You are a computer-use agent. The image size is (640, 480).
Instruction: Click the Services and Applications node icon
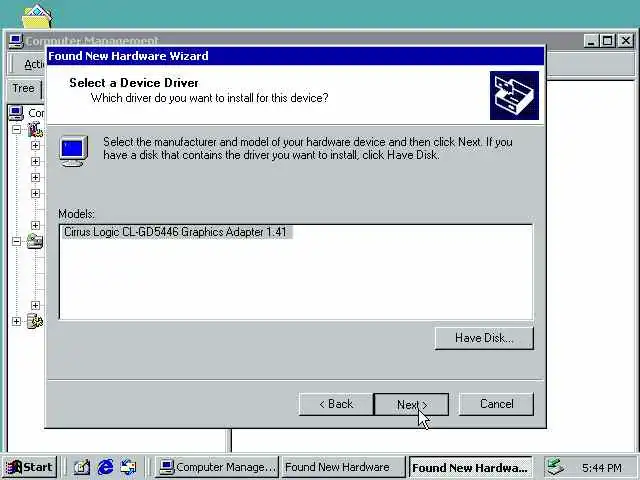(36, 321)
